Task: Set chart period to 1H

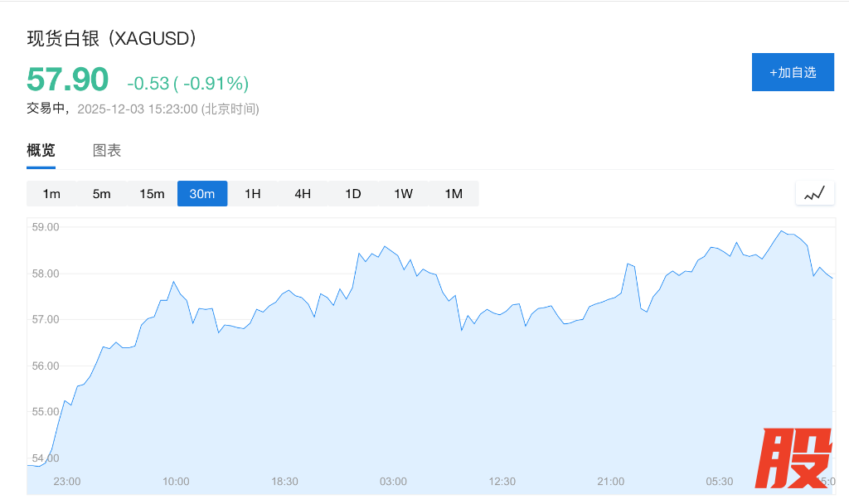Action: coord(253,194)
